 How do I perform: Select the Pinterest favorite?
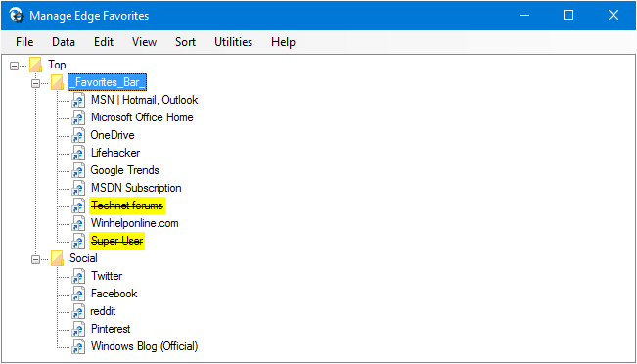click(111, 329)
